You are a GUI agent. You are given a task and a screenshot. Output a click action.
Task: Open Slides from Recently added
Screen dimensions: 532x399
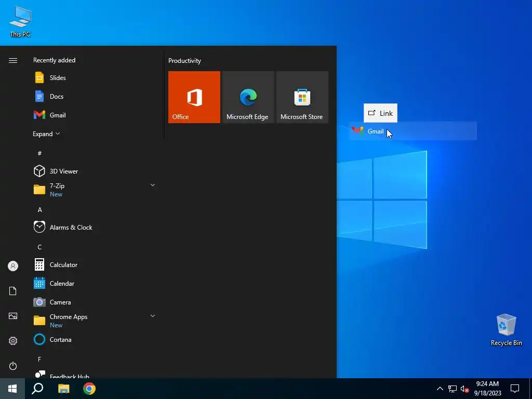(x=95, y=78)
